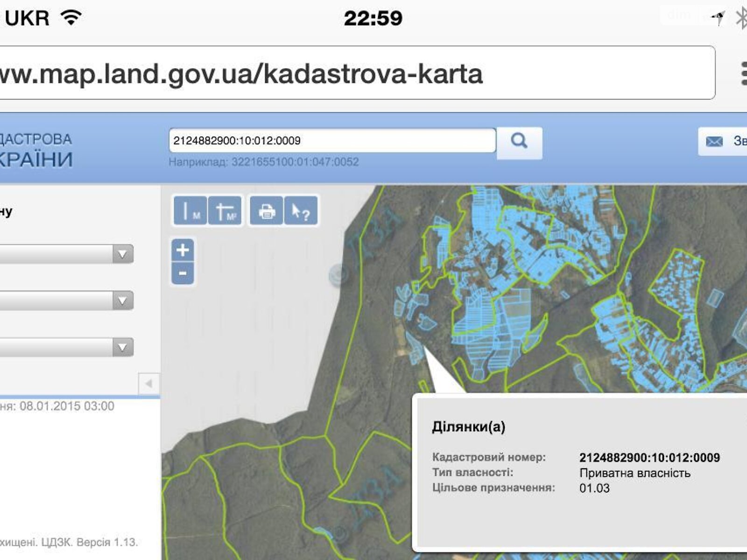Expand the first sidebar dropdown

(122, 254)
